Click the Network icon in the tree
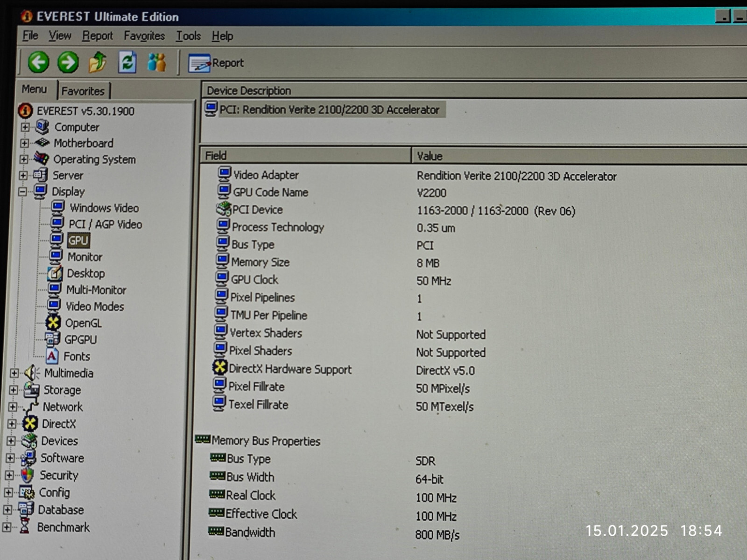The height and width of the screenshot is (560, 747). click(31, 406)
